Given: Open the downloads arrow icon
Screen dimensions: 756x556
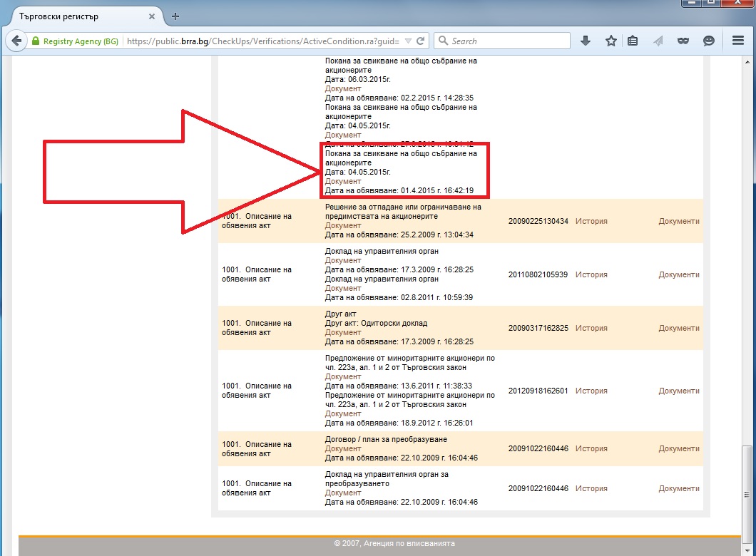Looking at the screenshot, I should 586,41.
